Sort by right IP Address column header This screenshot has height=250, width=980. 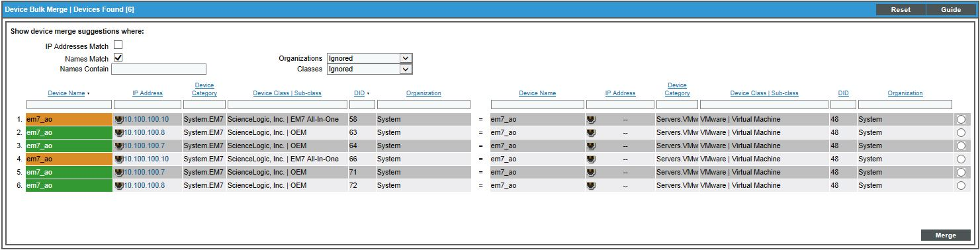pyautogui.click(x=620, y=93)
